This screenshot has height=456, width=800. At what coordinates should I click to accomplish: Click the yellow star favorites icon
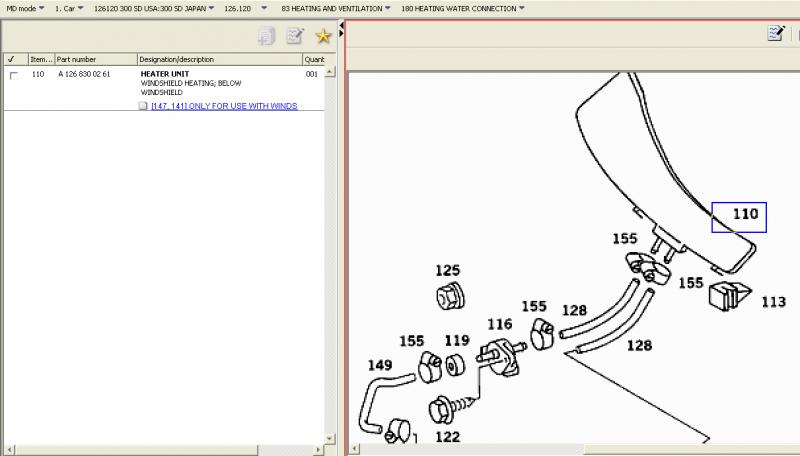[323, 36]
